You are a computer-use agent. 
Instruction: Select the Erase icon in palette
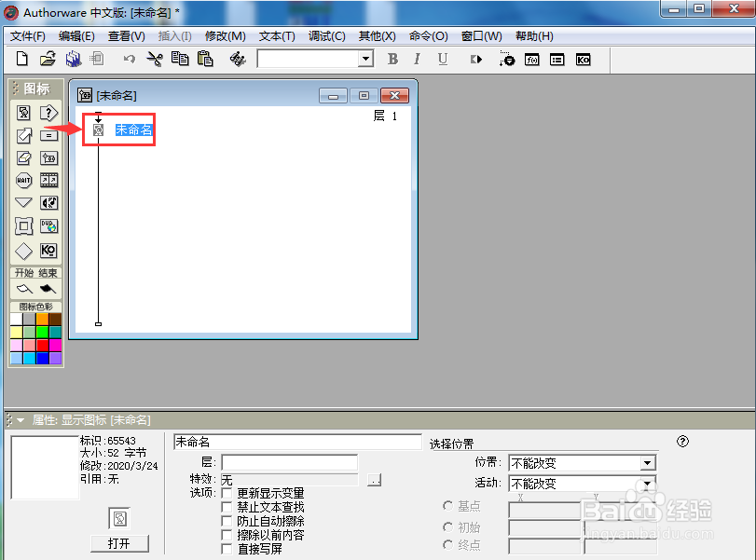tap(23, 158)
